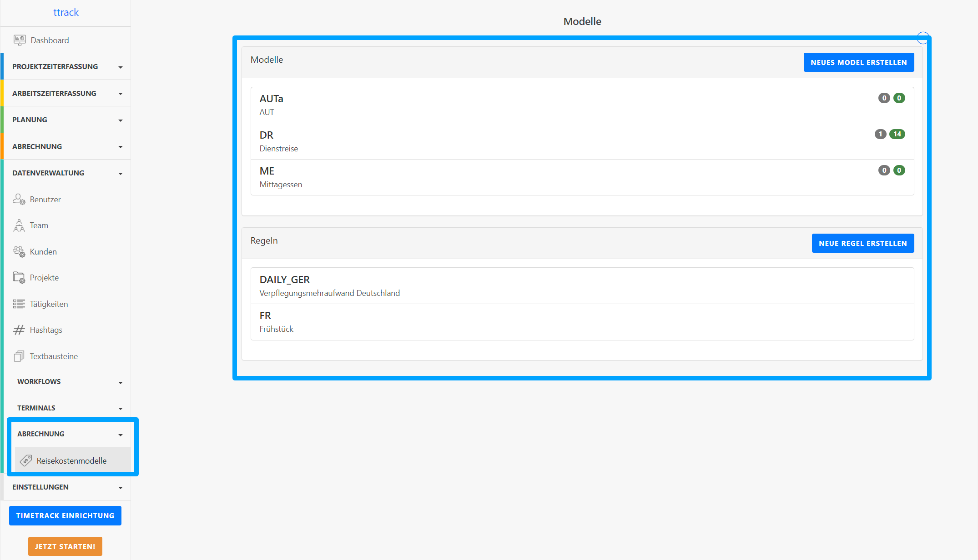Click the Textbausteine copy icon

pos(19,356)
